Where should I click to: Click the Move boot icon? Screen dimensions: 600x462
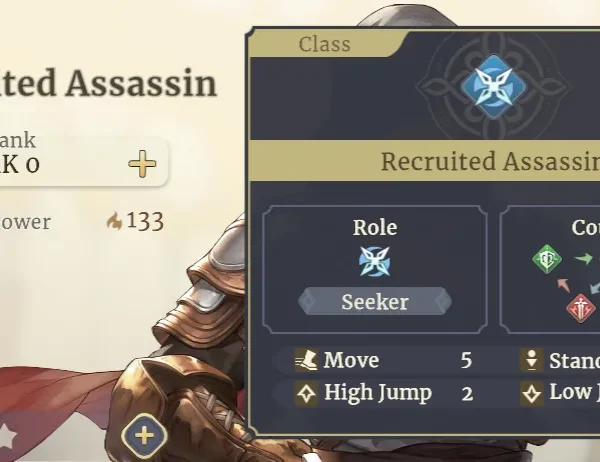(x=306, y=361)
